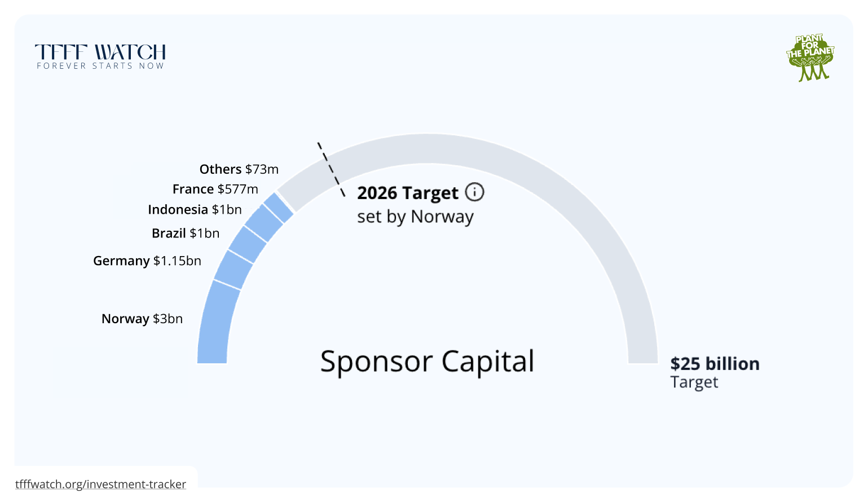Select the Germany gauge segment
Image resolution: width=868 pixels, height=502 pixels.
pos(233,270)
